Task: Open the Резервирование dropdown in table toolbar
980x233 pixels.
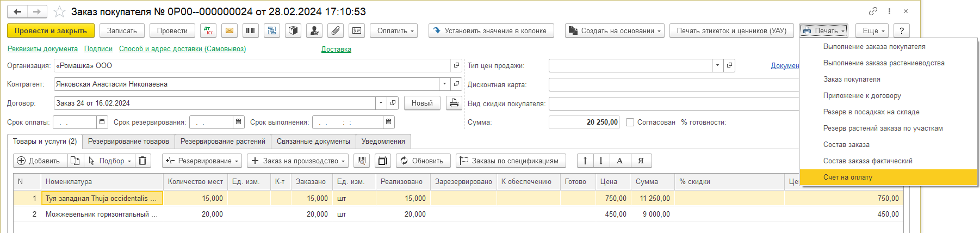Action: point(202,161)
